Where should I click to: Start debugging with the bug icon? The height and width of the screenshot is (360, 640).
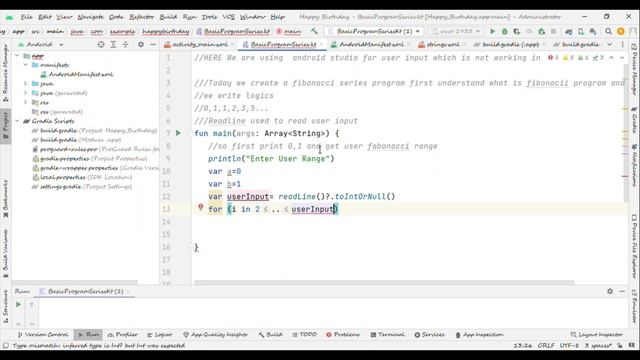pos(504,31)
